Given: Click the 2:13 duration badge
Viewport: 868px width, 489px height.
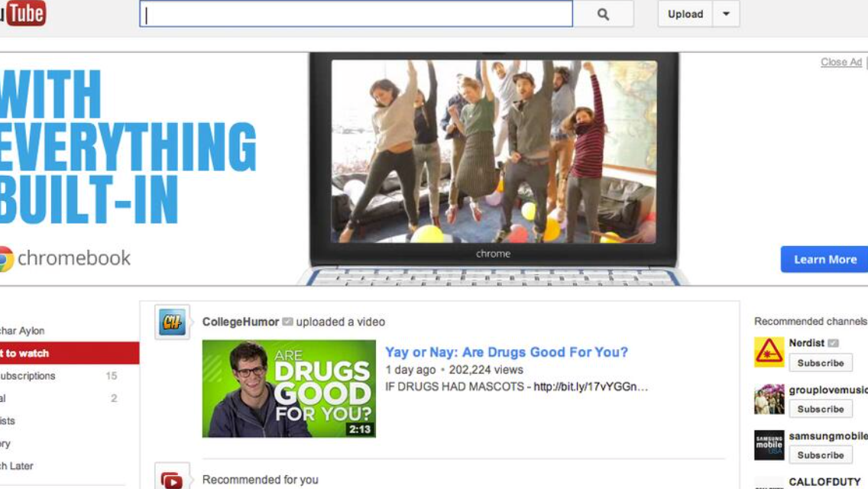Looking at the screenshot, I should [x=360, y=429].
